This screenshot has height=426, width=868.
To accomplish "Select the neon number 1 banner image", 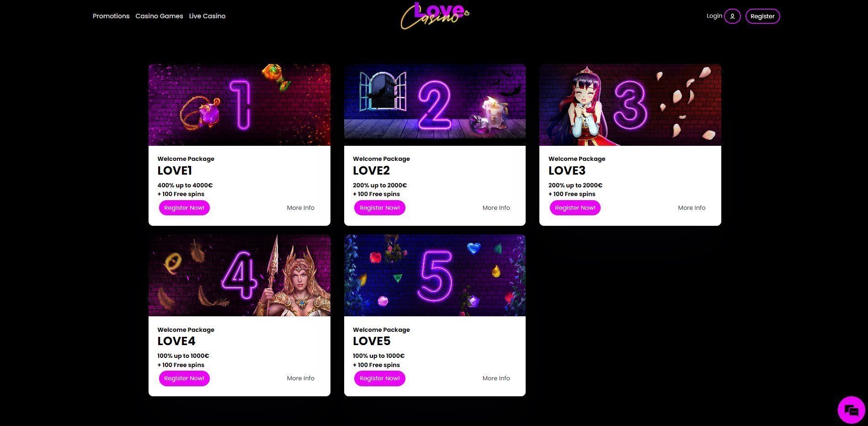I will click(239, 105).
